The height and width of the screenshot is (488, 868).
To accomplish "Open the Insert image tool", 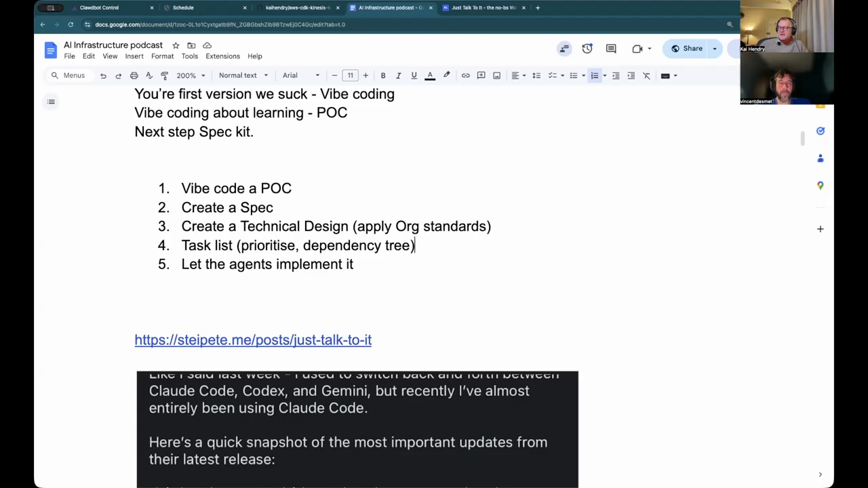I will click(x=496, y=75).
